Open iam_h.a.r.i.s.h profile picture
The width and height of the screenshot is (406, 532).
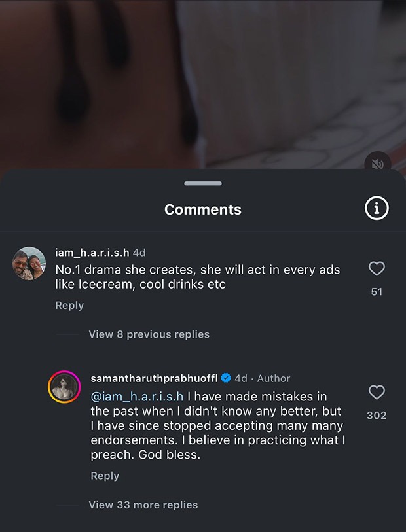pos(29,263)
